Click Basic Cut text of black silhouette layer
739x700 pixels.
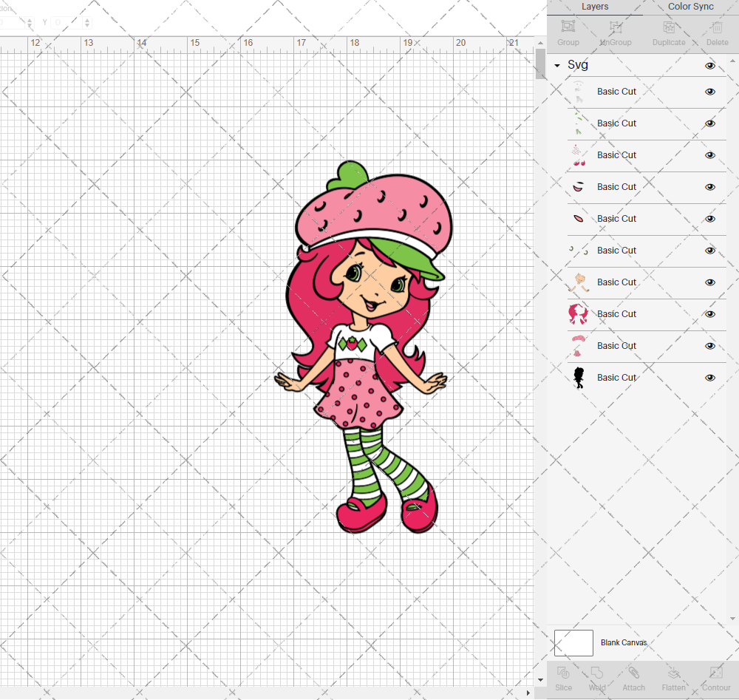coord(616,378)
